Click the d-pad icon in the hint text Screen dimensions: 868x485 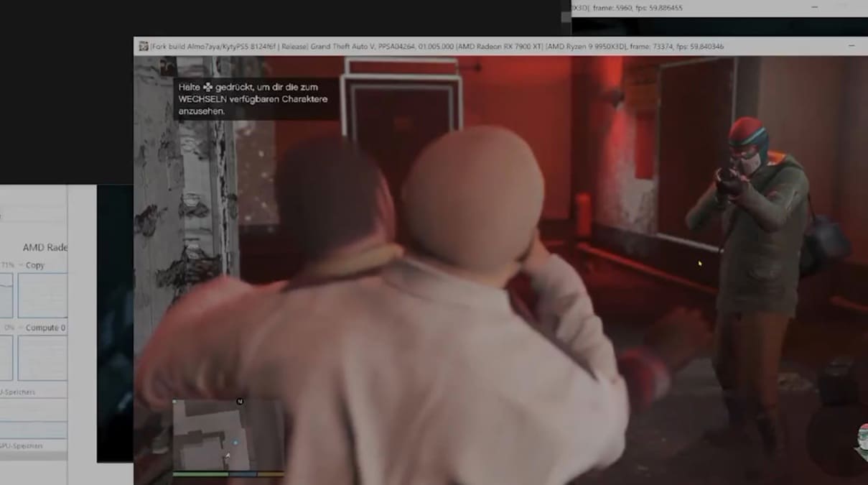[209, 87]
